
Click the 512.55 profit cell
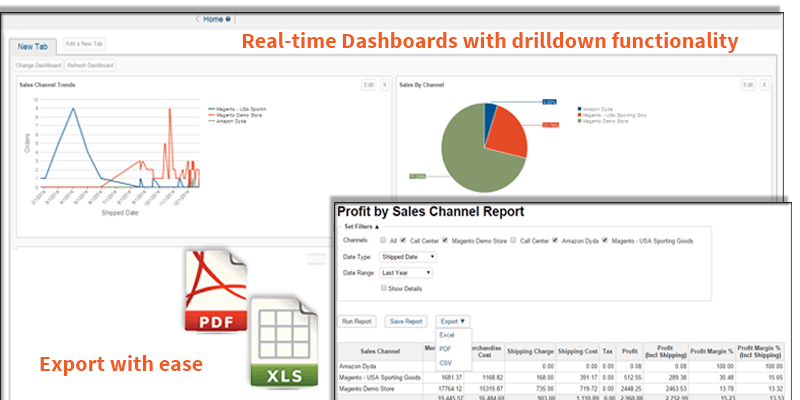[x=632, y=378]
